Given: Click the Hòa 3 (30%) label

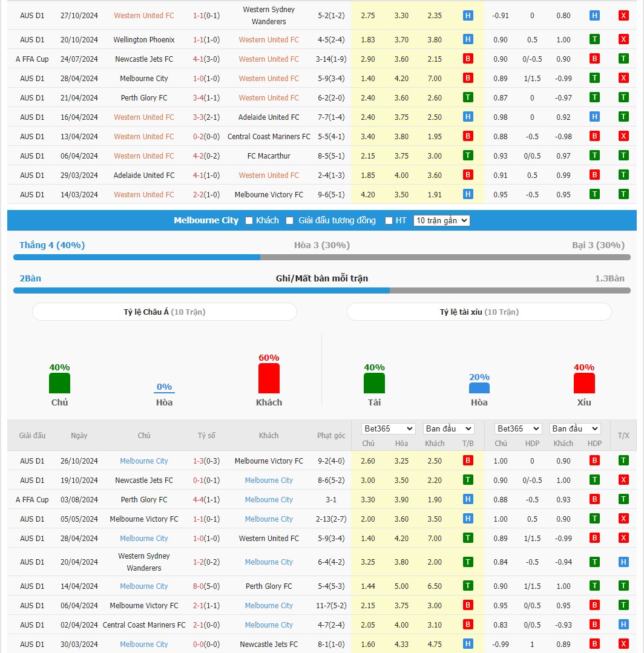Looking at the screenshot, I should [x=322, y=245].
